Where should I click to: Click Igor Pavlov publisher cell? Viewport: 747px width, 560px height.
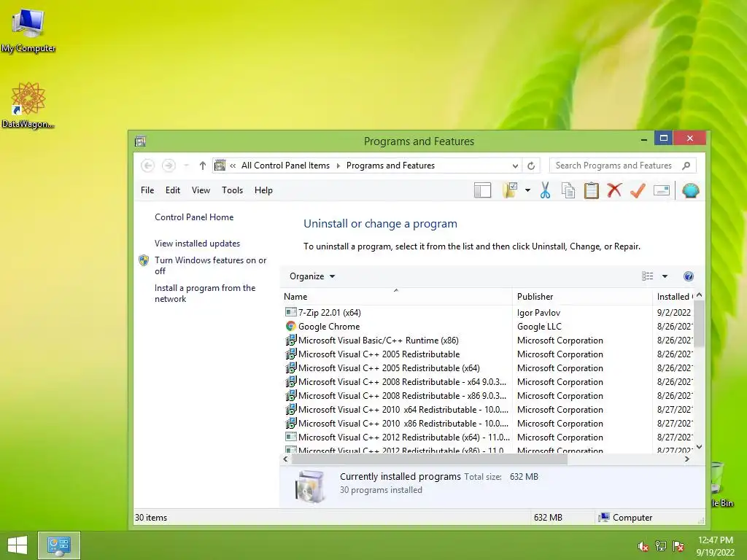click(x=538, y=313)
